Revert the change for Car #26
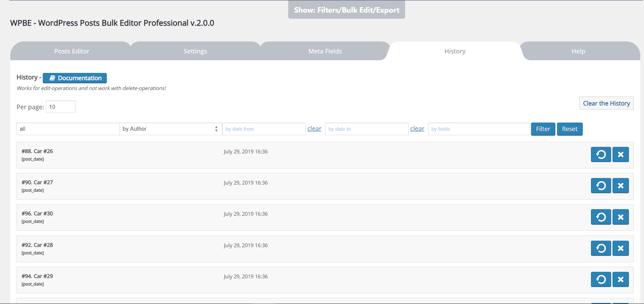 pyautogui.click(x=601, y=154)
